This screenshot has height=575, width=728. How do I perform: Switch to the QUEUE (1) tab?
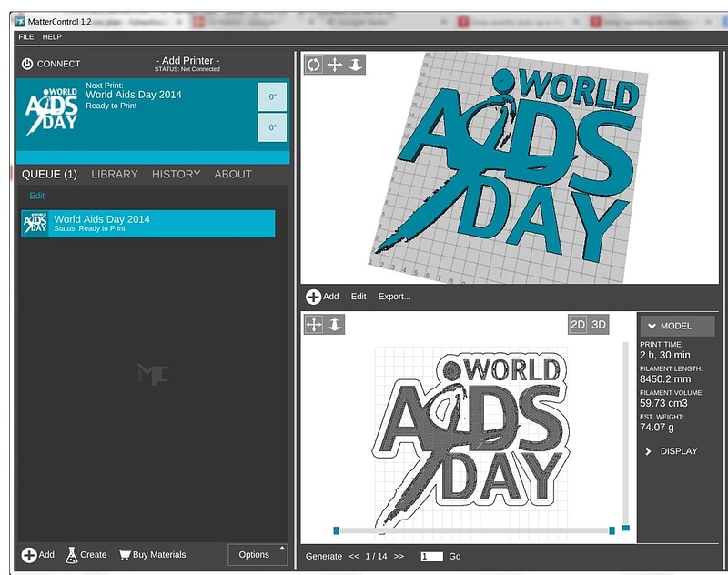pyautogui.click(x=49, y=174)
